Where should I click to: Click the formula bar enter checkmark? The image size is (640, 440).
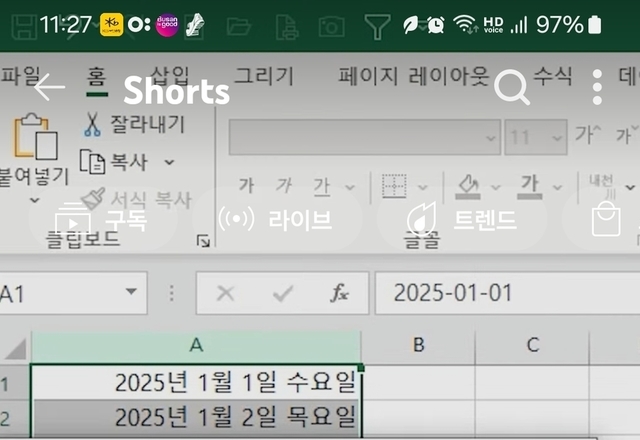[x=283, y=293]
